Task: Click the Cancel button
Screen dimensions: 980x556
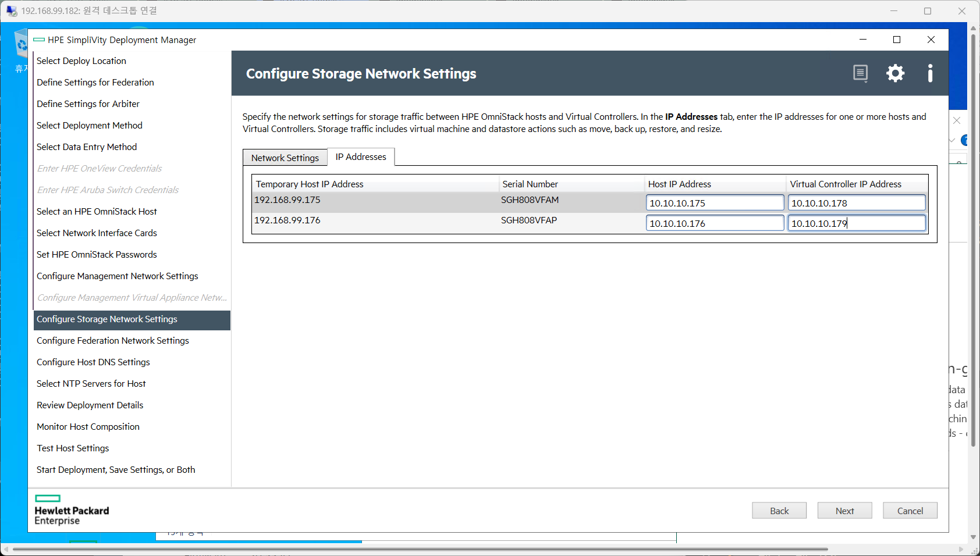Action: [x=910, y=511]
